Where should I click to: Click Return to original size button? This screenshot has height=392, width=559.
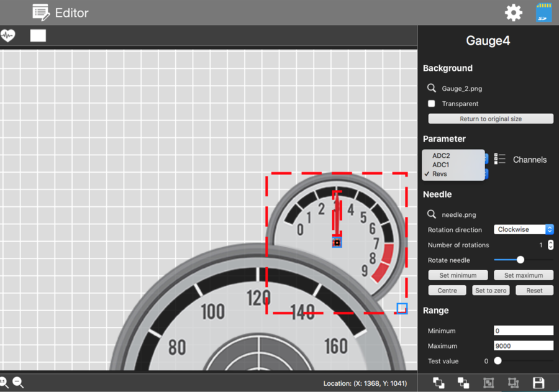click(491, 119)
